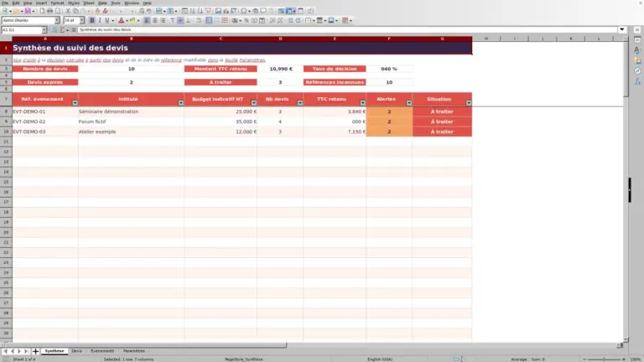Click the Insert image icon
The image size is (644, 362).
coord(218,11)
